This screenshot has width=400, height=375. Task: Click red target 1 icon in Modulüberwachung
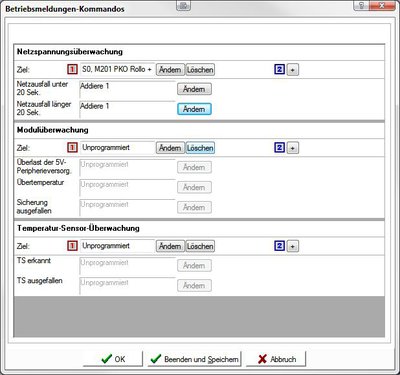72,148
